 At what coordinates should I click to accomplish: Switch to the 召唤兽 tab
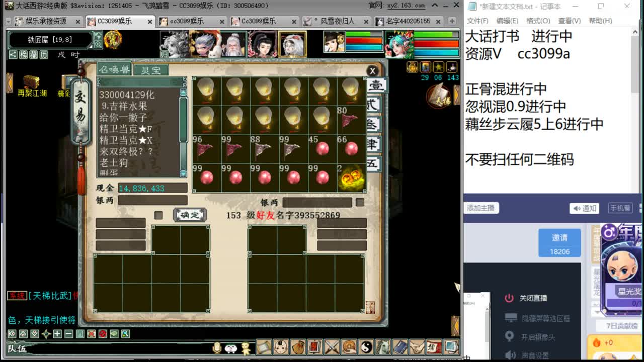pos(115,70)
